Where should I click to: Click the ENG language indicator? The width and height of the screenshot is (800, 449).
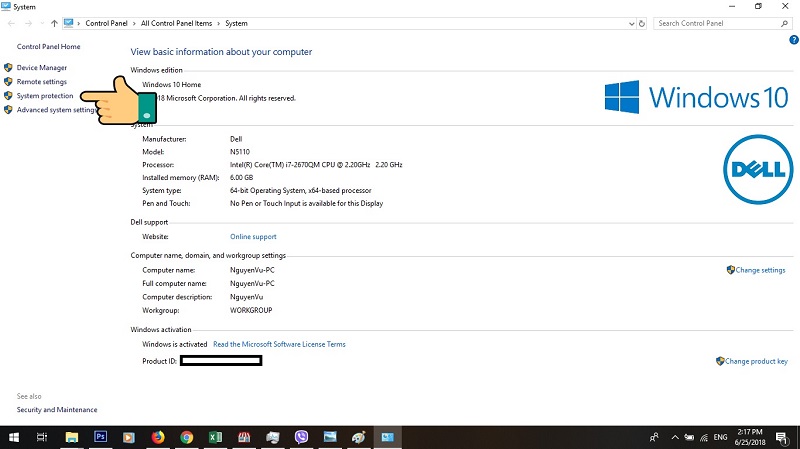click(x=720, y=437)
